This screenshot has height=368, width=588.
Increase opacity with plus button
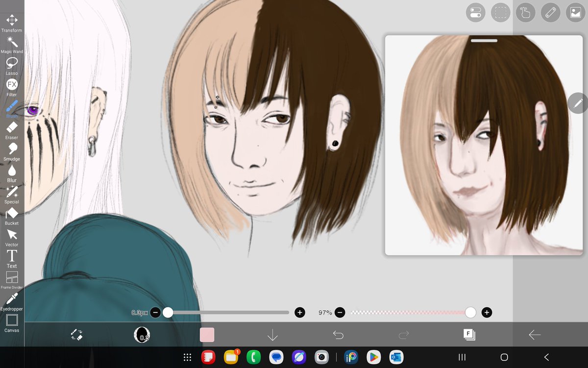(x=487, y=312)
